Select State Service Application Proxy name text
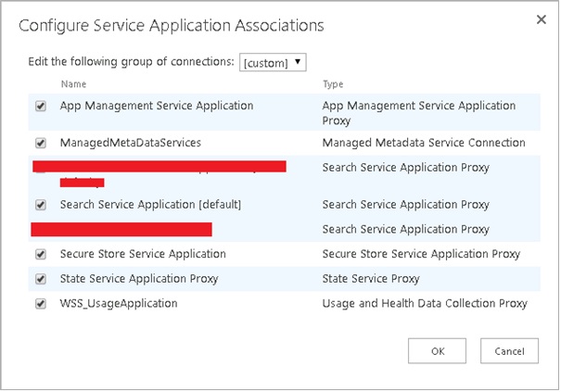 (x=139, y=279)
